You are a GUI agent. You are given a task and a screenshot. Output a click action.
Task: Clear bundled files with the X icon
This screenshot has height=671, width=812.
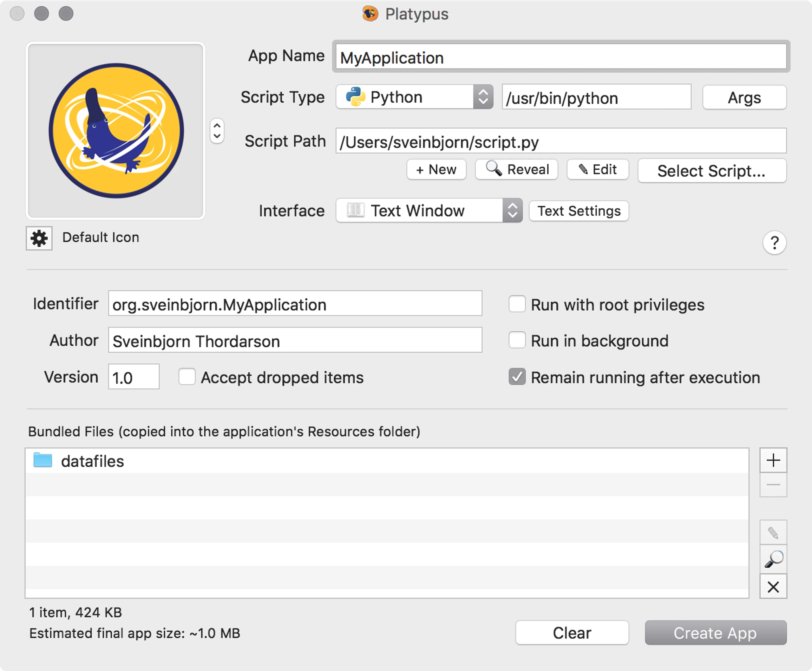point(773,587)
